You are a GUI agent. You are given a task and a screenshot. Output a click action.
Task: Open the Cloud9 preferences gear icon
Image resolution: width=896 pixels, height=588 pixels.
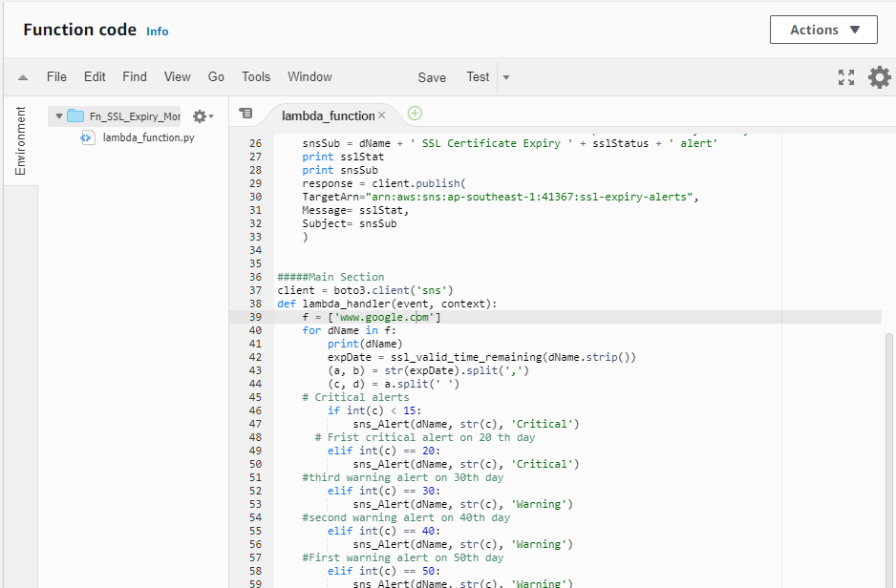pyautogui.click(x=879, y=77)
